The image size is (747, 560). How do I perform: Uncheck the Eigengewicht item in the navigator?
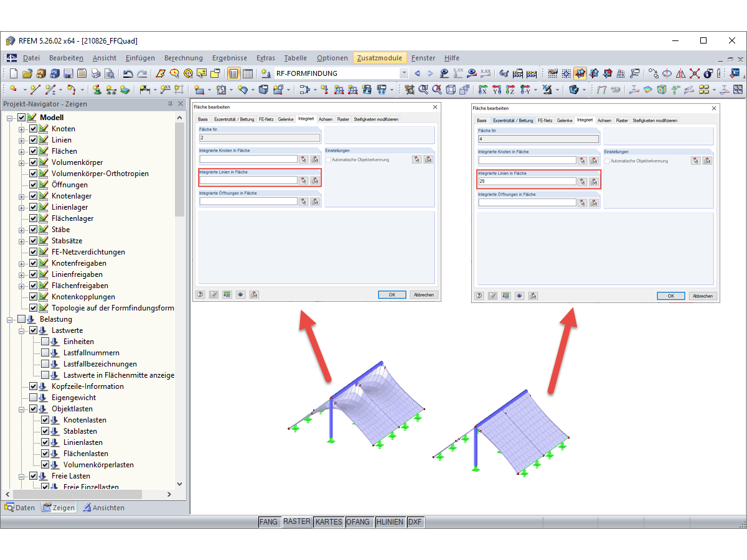point(33,397)
